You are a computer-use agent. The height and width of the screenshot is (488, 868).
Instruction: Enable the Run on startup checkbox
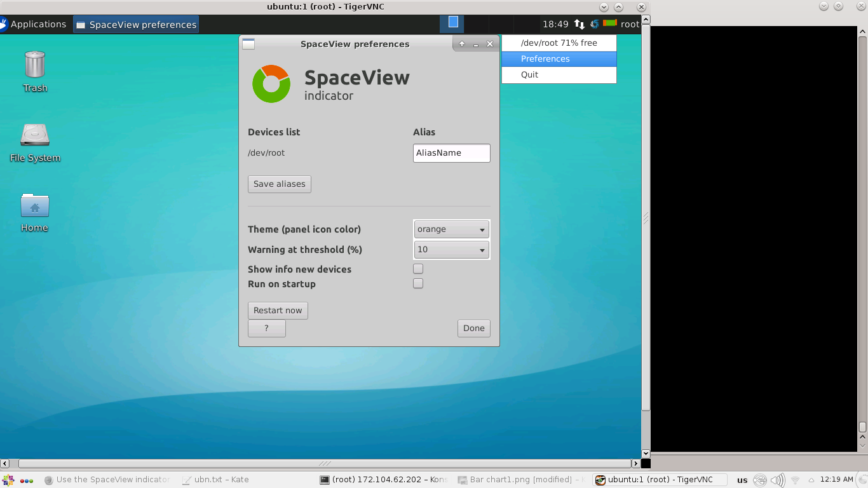click(x=418, y=283)
